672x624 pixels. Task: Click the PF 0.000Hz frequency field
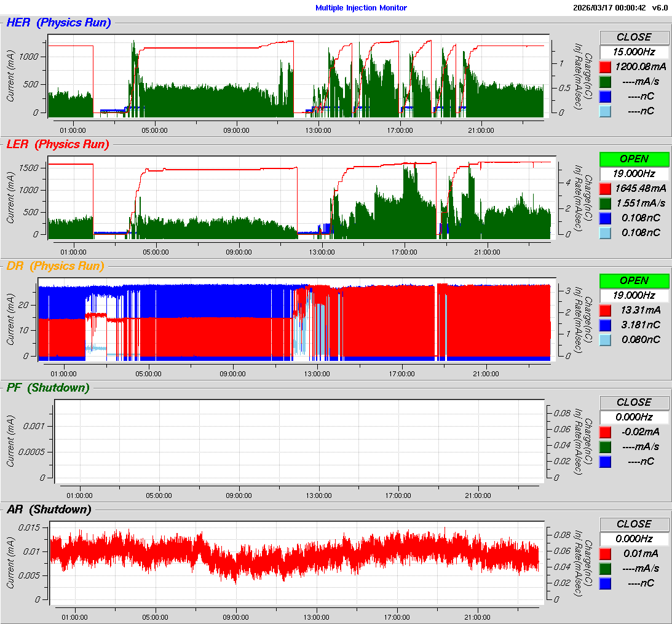pyautogui.click(x=634, y=417)
